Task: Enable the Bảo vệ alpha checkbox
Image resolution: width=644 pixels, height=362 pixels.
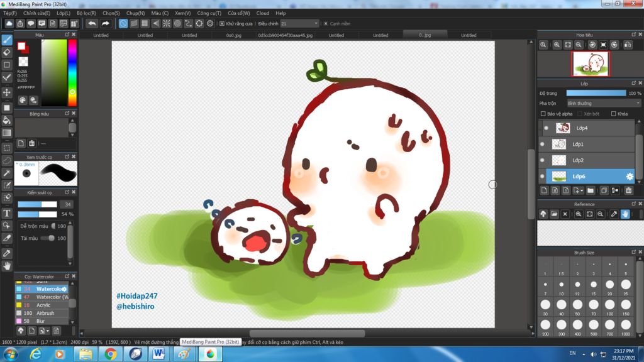Action: tap(543, 114)
